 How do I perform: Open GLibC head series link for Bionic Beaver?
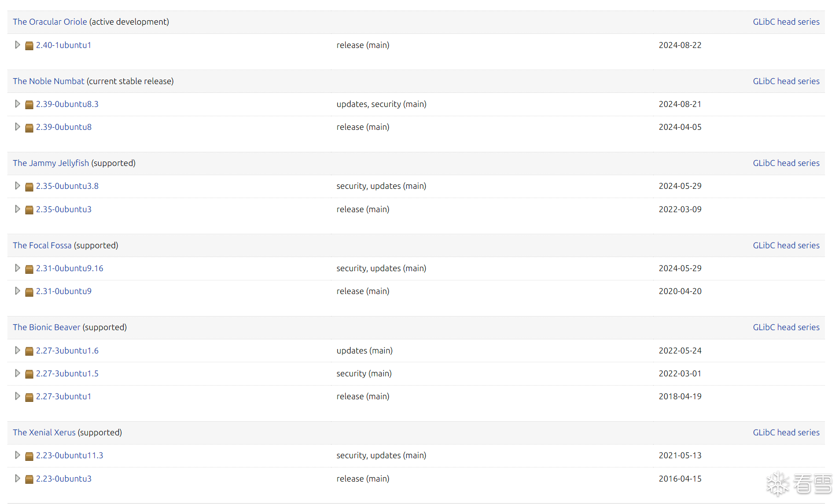(x=786, y=327)
